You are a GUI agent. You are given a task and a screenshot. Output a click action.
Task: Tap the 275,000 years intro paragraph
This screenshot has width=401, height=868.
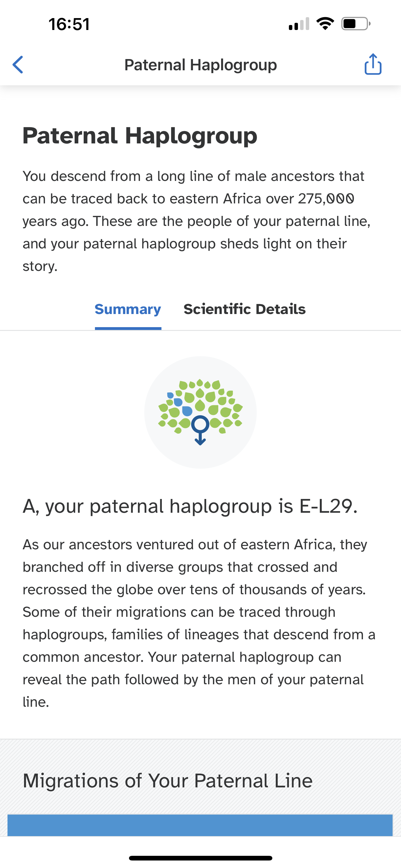click(197, 221)
